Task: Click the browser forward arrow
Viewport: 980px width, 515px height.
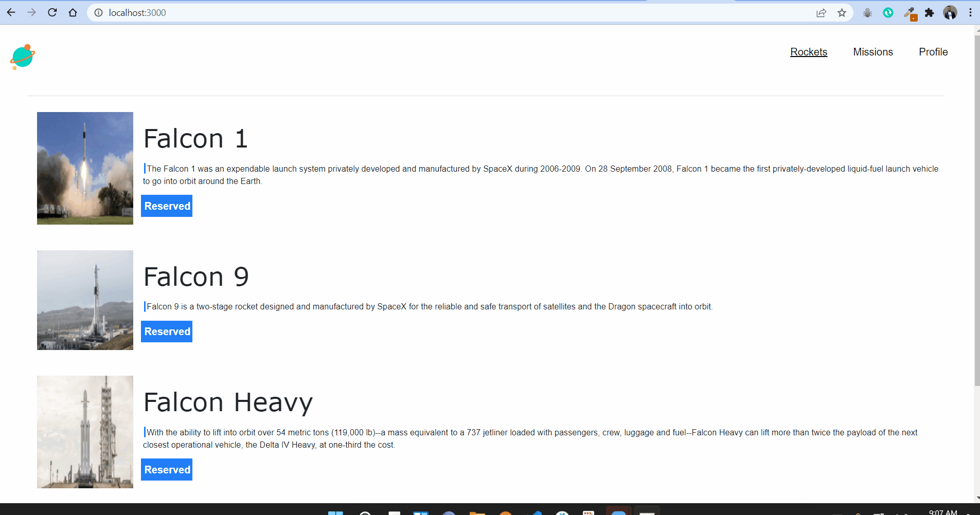Action: click(x=32, y=12)
